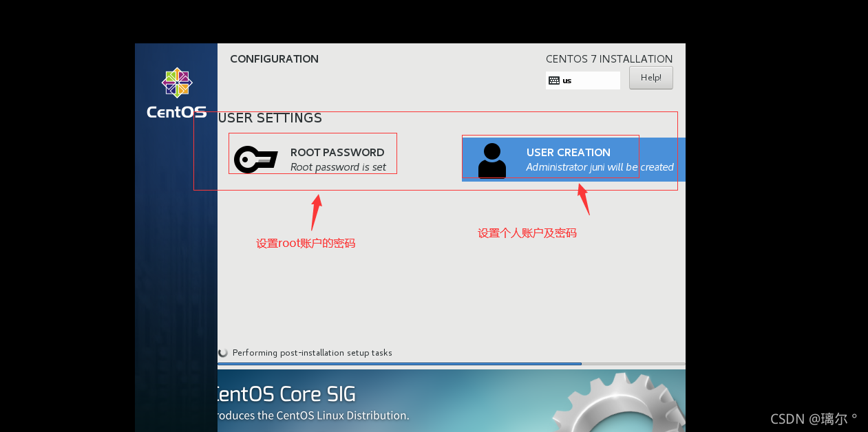The width and height of the screenshot is (868, 432).
Task: Open the us keyboard layout indicator
Action: pos(582,80)
